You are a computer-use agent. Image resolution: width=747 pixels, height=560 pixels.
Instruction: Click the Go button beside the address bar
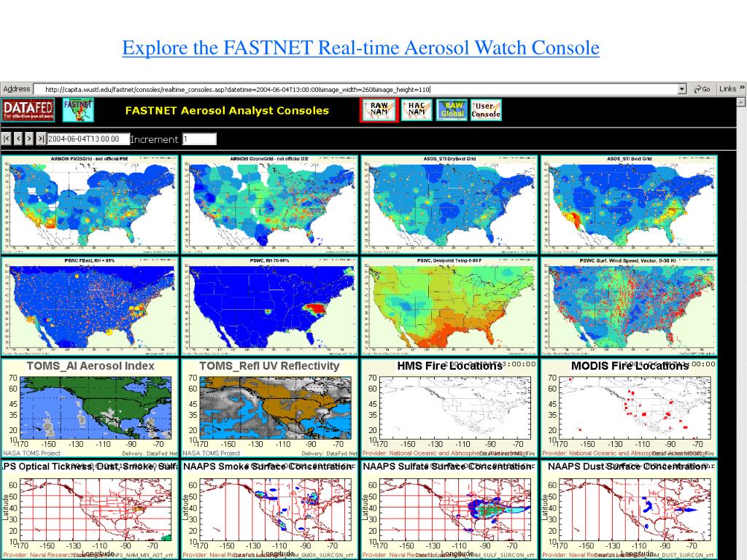(x=702, y=89)
